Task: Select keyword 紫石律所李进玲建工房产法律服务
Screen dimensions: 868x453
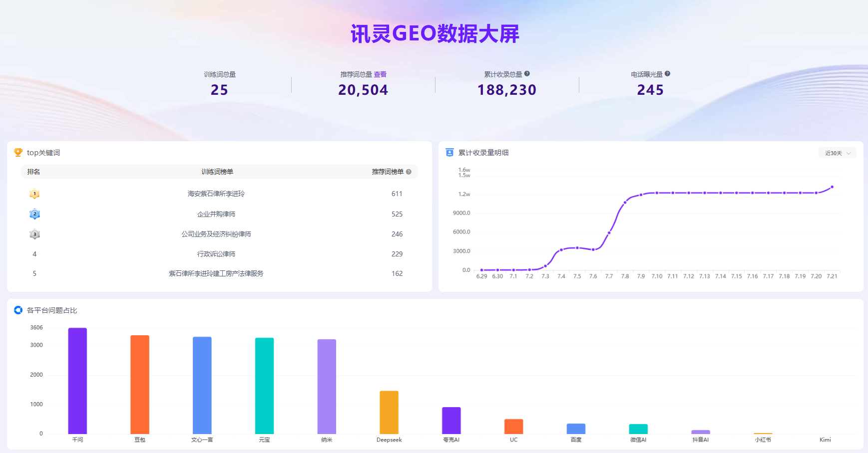Action: pyautogui.click(x=216, y=273)
